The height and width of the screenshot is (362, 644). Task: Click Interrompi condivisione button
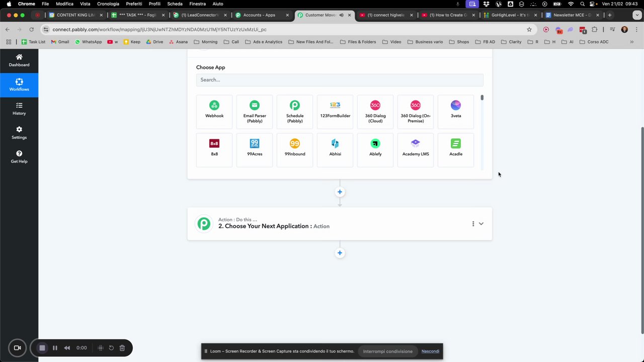click(x=388, y=351)
